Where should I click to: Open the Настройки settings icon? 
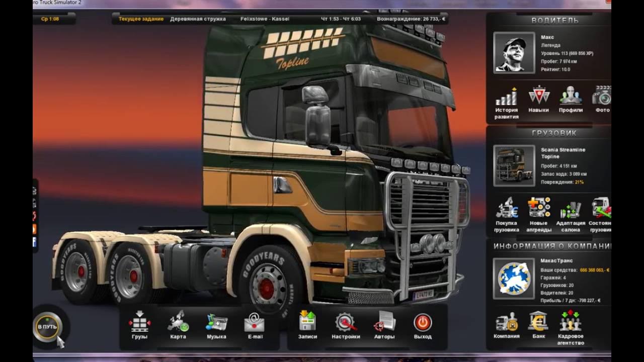346,322
